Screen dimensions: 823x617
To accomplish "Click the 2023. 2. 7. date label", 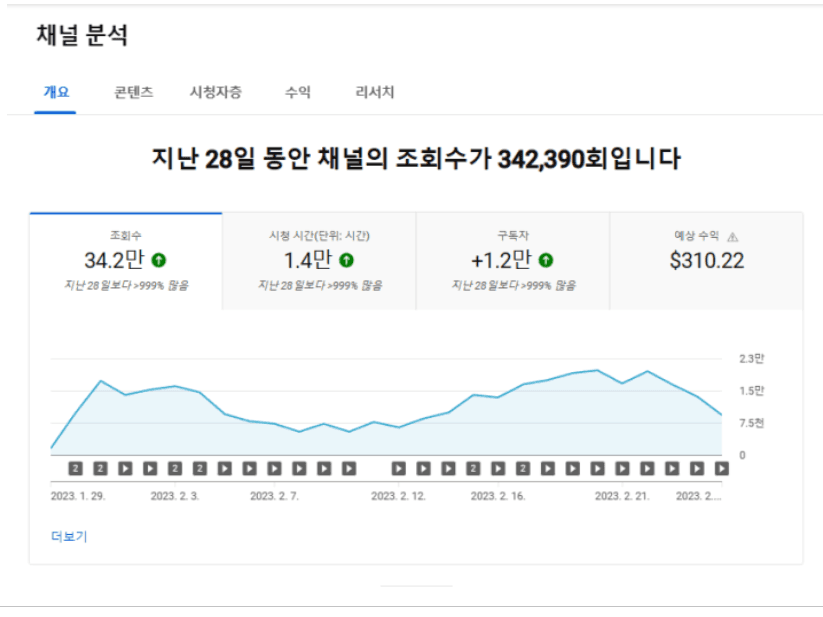I will 274,496.
